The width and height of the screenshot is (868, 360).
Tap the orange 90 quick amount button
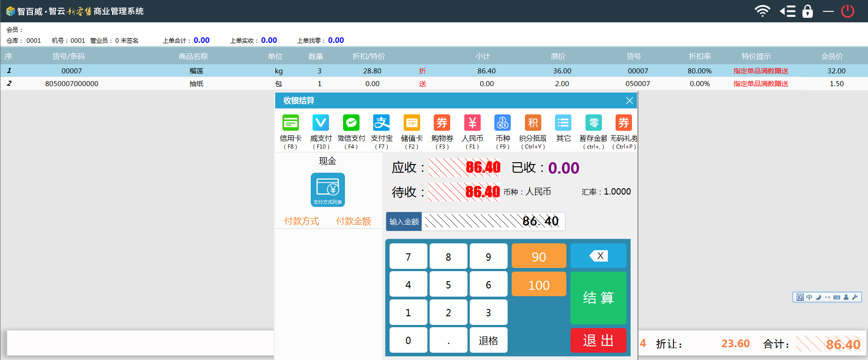pyautogui.click(x=539, y=256)
